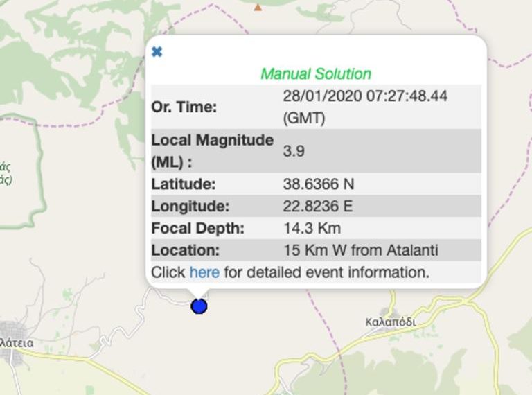Image resolution: width=532 pixels, height=395 pixels.
Task: Click the blue epicenter marker
Action: [x=199, y=306]
